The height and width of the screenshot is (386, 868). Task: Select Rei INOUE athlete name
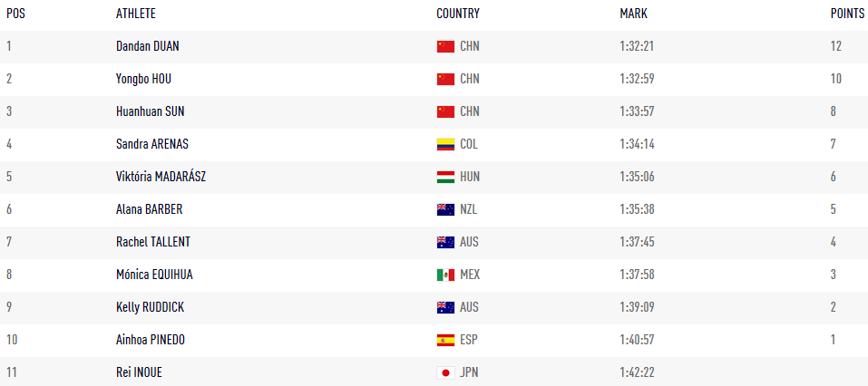tap(139, 372)
